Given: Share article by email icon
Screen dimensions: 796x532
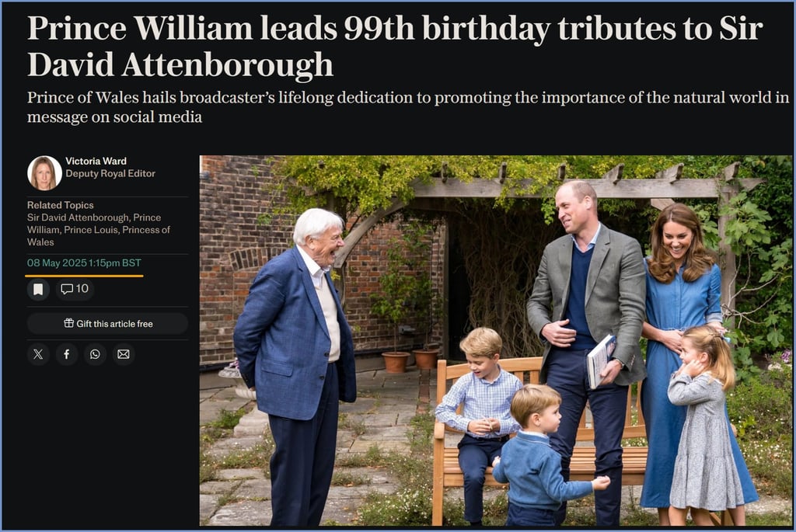Looking at the screenshot, I should 124,354.
